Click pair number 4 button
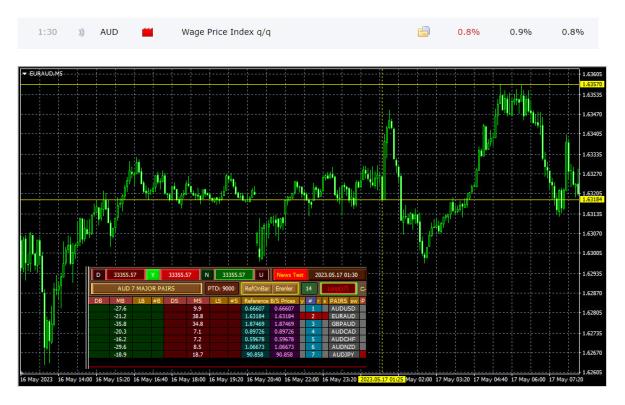Screen dimensions: 625x405 [x=313, y=332]
